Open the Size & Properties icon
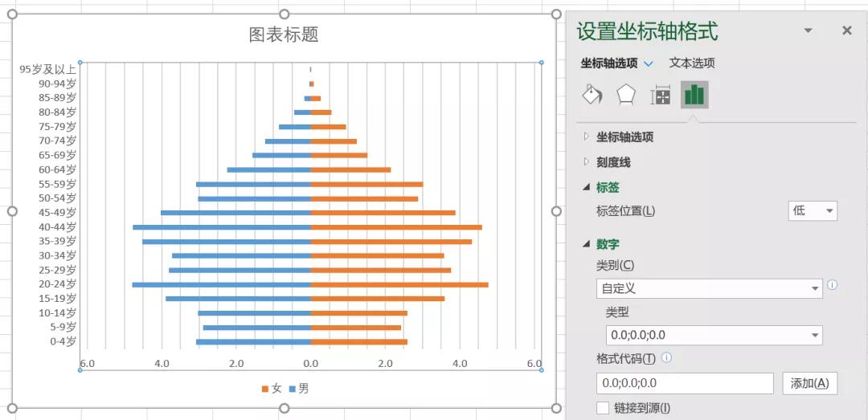The width and height of the screenshot is (868, 420). tap(661, 96)
